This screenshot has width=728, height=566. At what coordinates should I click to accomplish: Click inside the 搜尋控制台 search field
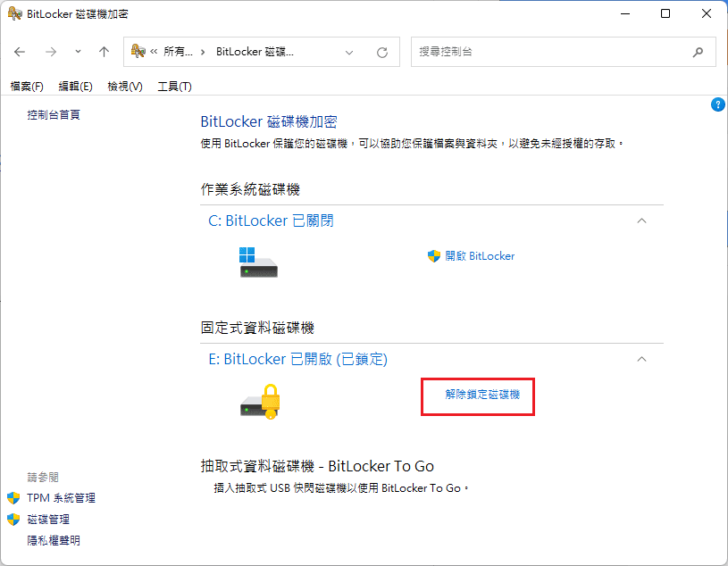pos(536,52)
